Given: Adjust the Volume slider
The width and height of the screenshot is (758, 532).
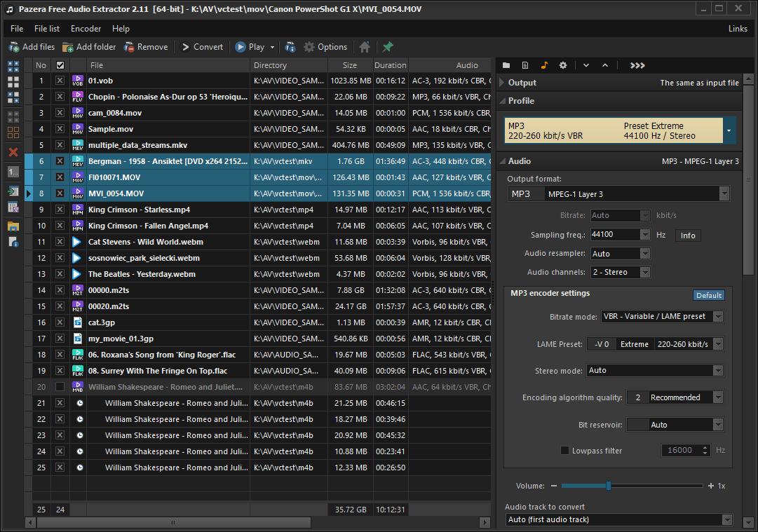Looking at the screenshot, I should 609,485.
